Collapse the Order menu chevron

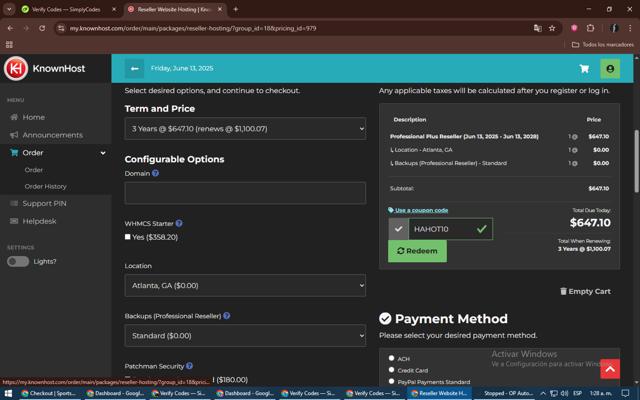tap(103, 153)
